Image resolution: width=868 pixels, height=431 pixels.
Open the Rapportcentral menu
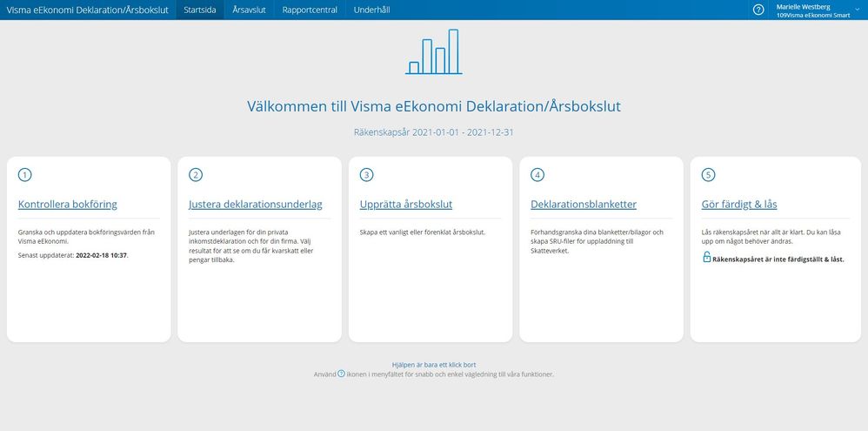click(310, 10)
